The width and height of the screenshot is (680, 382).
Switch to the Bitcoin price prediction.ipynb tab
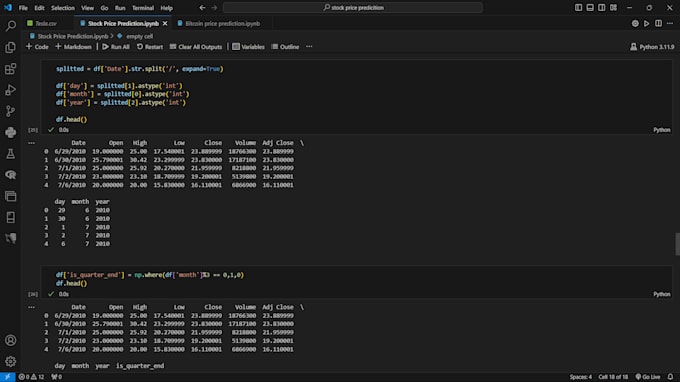pyautogui.click(x=222, y=23)
